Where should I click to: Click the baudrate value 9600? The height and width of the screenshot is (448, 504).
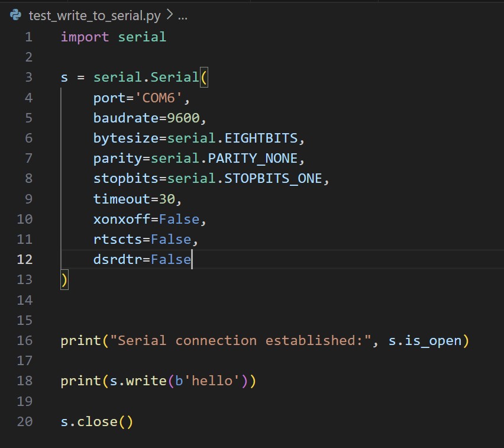[183, 118]
